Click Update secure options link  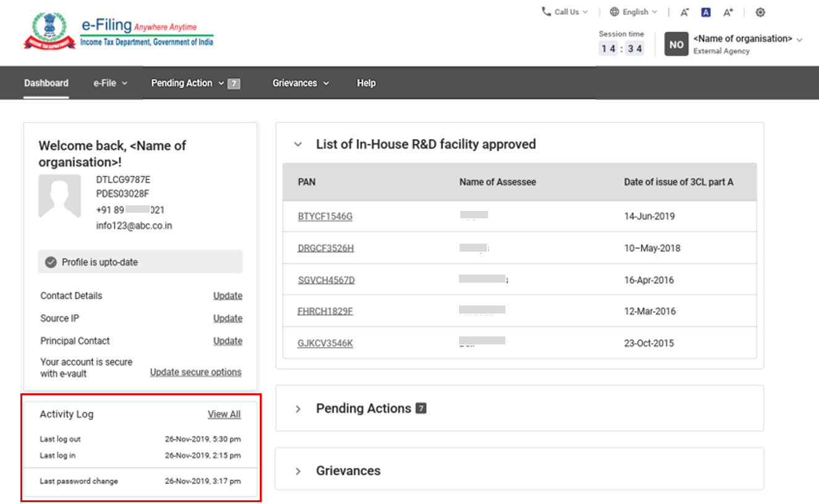coord(195,372)
